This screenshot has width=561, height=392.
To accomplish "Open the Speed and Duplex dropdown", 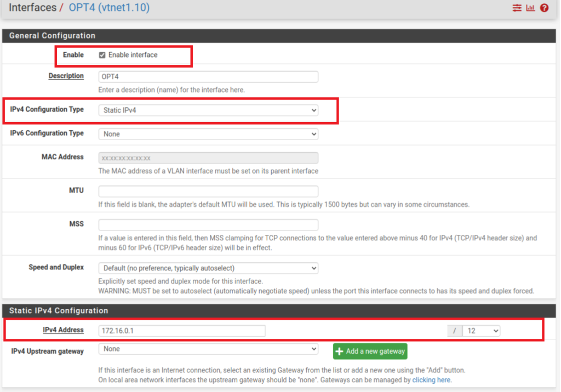I will click(x=208, y=268).
